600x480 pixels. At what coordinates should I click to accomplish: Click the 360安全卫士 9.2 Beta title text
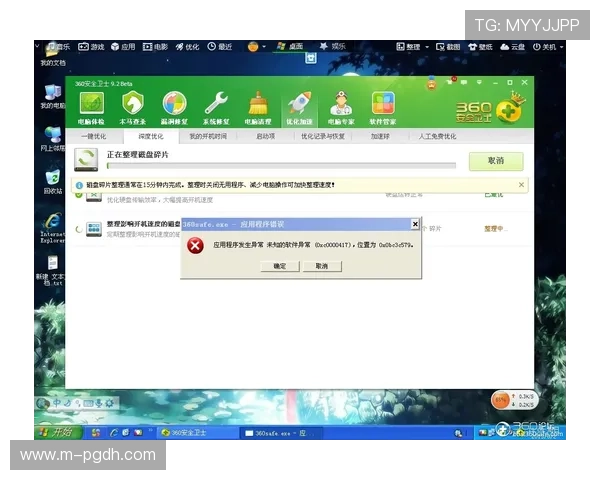(x=103, y=83)
